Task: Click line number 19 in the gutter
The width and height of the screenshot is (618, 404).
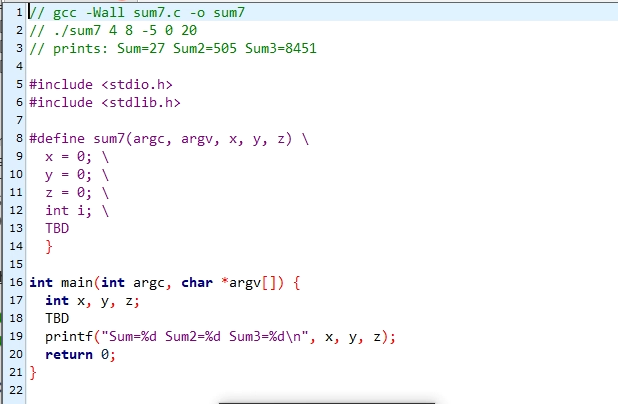Action: [16, 336]
